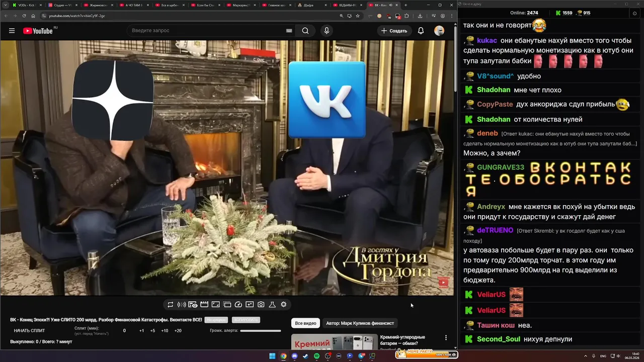644x362 pixels.
Task: Open the playback speed gauge icon
Action: [238, 305]
